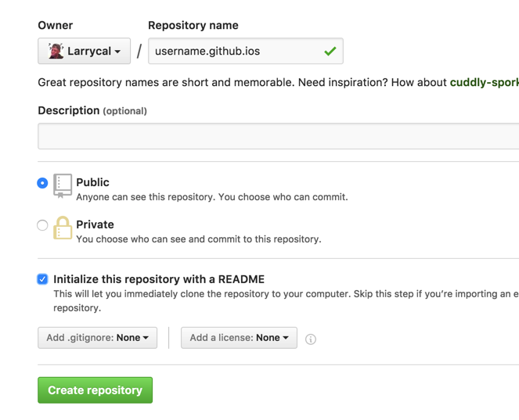Click the Description (optional) field label

point(92,110)
